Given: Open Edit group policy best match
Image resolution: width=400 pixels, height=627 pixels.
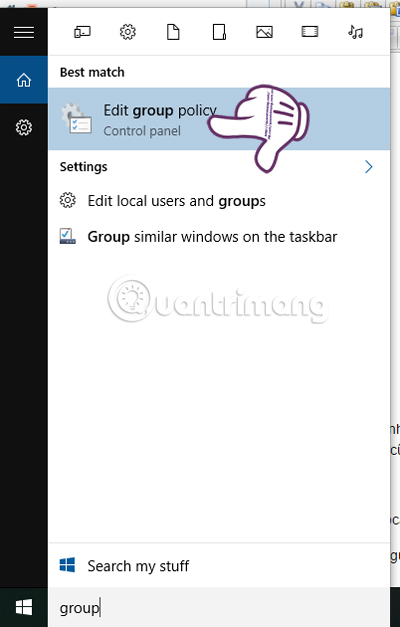Looking at the screenshot, I should [219, 119].
